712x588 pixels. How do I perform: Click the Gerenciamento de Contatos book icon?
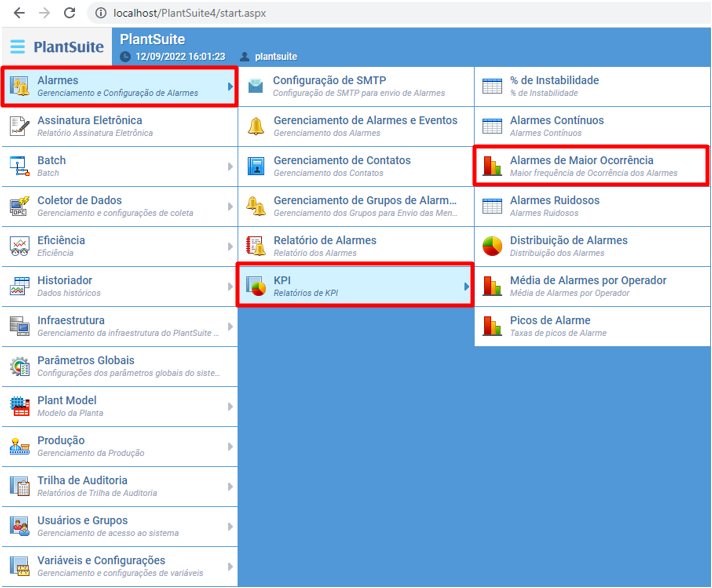(256, 166)
